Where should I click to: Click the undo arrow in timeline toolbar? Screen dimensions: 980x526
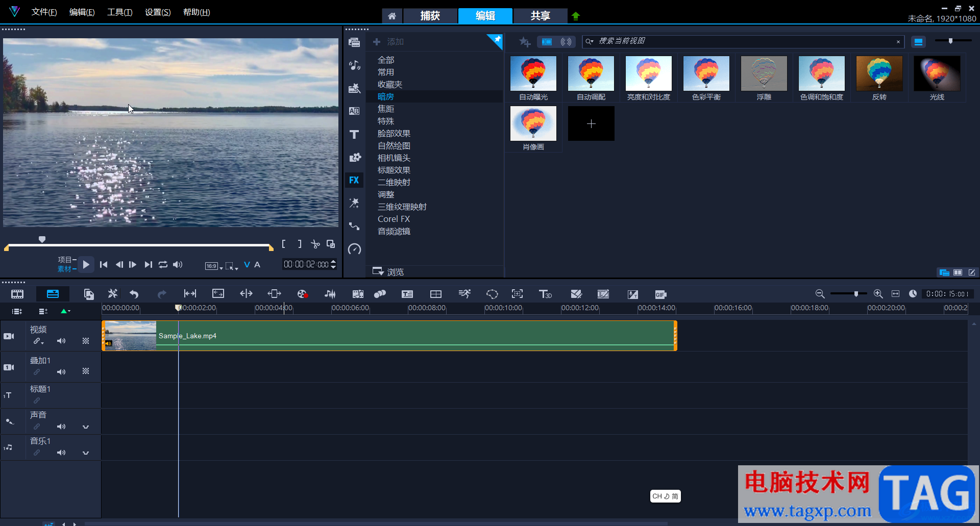click(134, 294)
